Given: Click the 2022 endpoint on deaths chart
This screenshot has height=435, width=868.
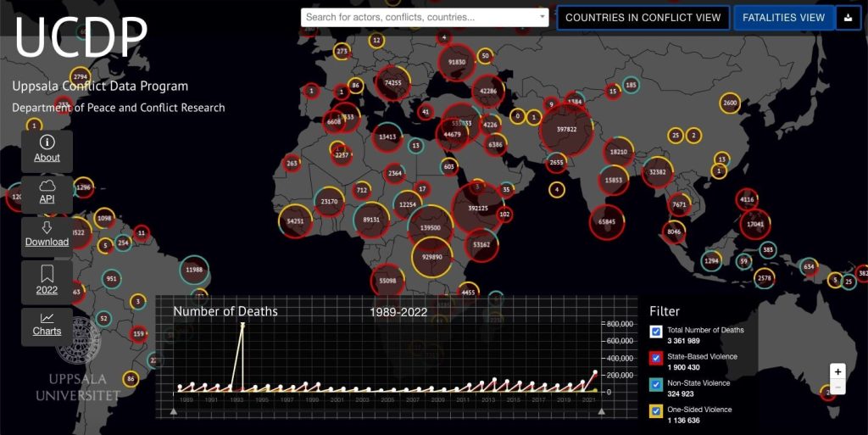Looking at the screenshot, I should (595, 372).
